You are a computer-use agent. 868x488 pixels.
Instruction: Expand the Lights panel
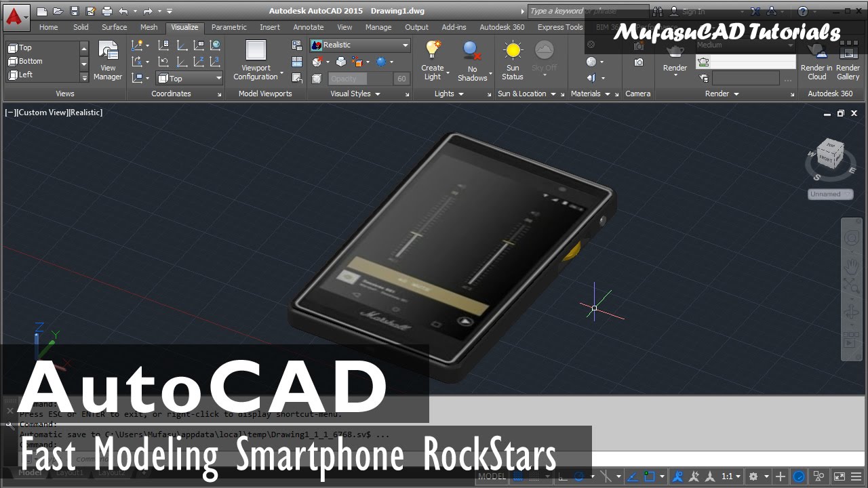click(449, 94)
